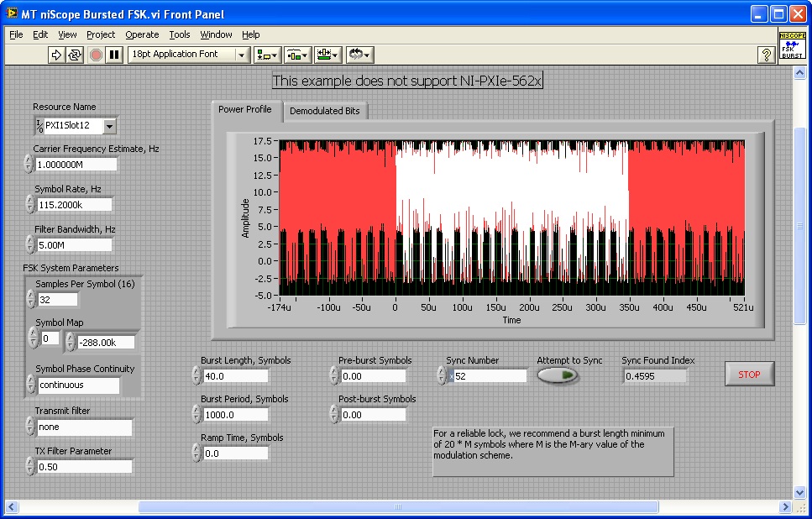Open the Reorder toolbar menu
The height and width of the screenshot is (519, 812).
click(359, 55)
